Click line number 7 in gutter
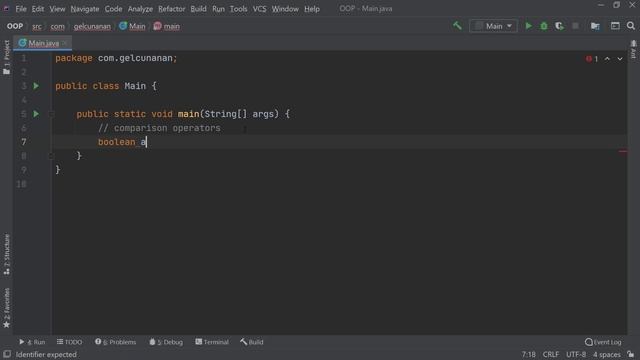Screen dimensions: 640x360 24,142
